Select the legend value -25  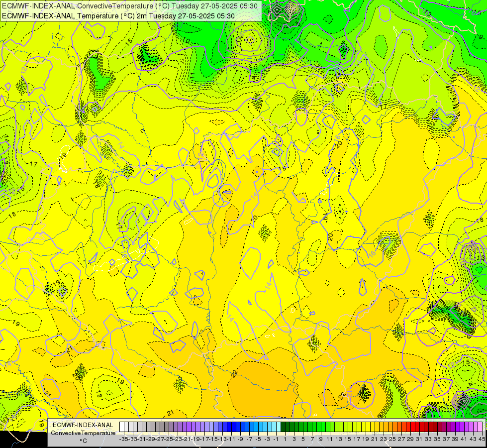click(x=168, y=439)
